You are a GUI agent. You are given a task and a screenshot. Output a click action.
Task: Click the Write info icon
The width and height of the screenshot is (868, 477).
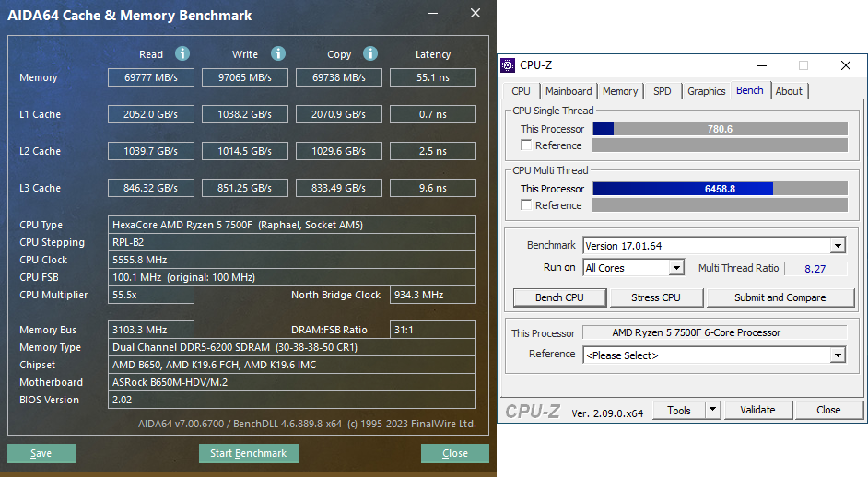278,53
